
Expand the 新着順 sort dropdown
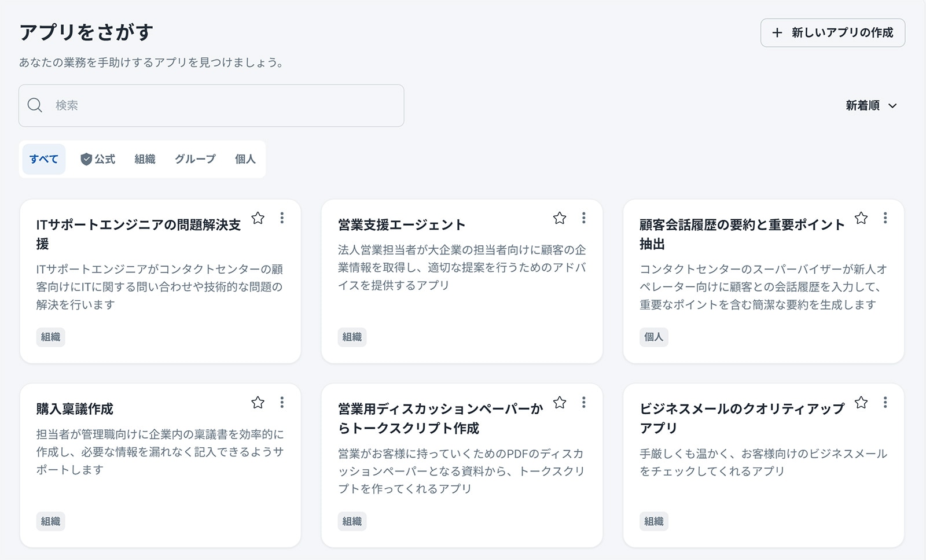tap(871, 106)
